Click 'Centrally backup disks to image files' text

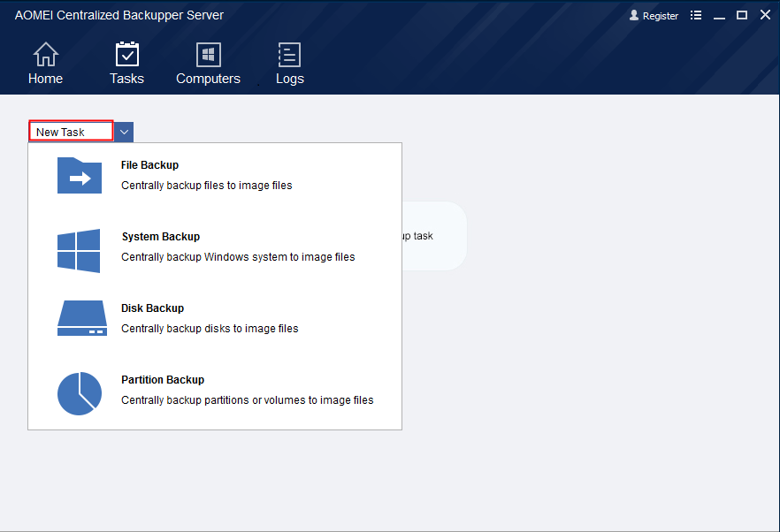pyautogui.click(x=210, y=329)
